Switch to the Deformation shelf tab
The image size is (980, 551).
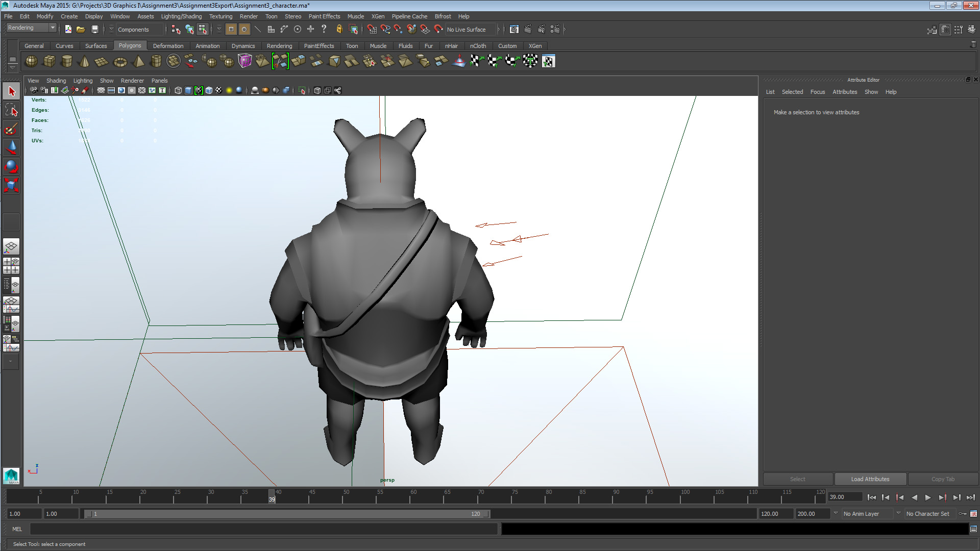[168, 46]
